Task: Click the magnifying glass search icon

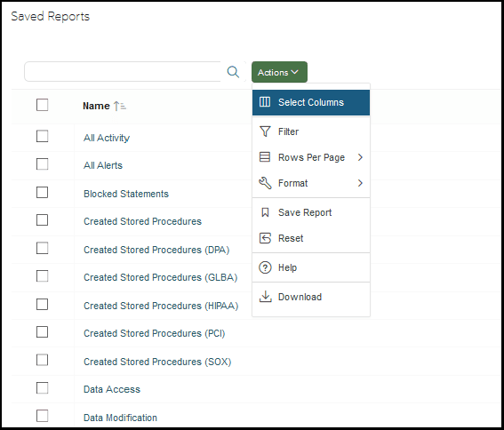Action: point(233,72)
